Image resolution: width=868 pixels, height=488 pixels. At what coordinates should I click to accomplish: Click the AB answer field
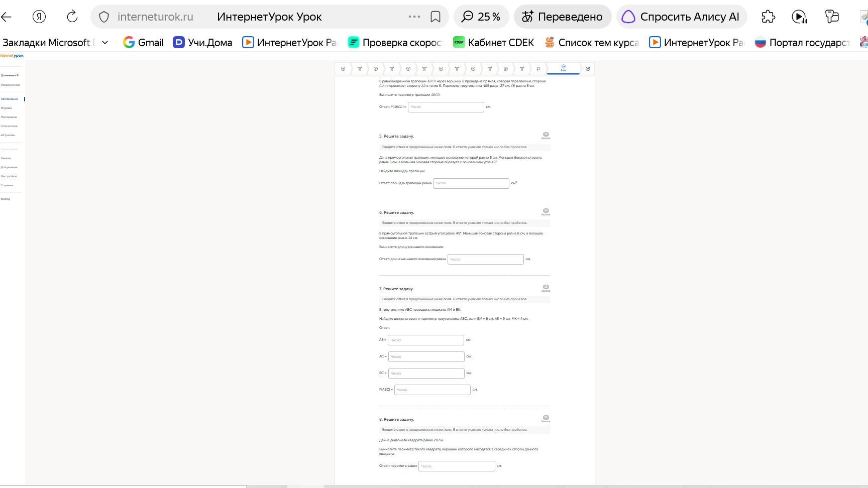[426, 340]
